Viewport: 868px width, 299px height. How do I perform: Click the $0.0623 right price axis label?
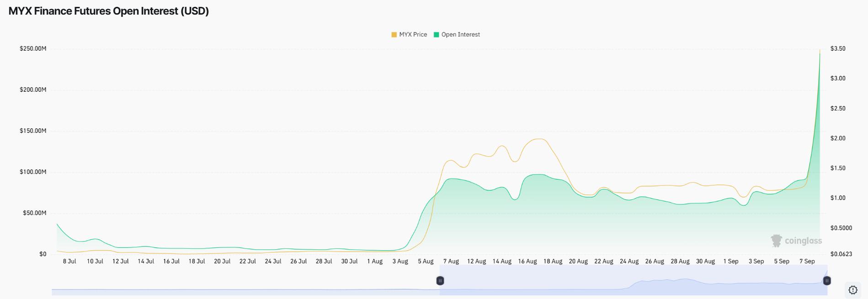pyautogui.click(x=841, y=254)
